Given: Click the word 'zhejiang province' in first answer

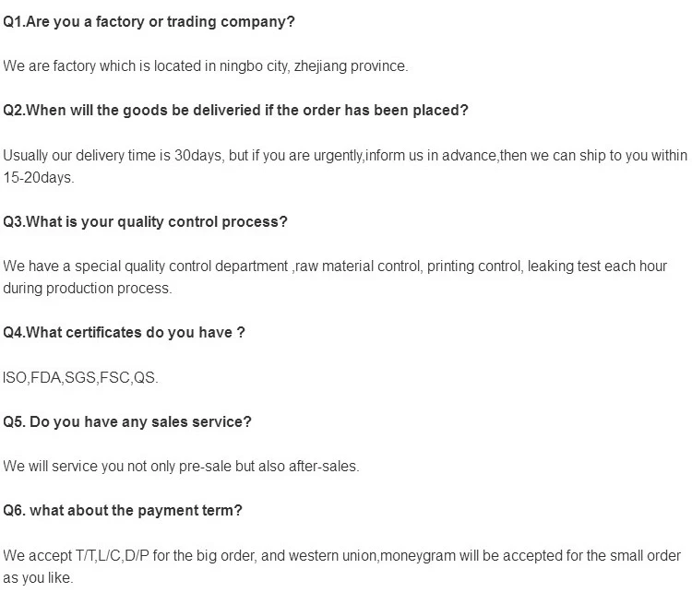Looking at the screenshot, I should point(351,66).
